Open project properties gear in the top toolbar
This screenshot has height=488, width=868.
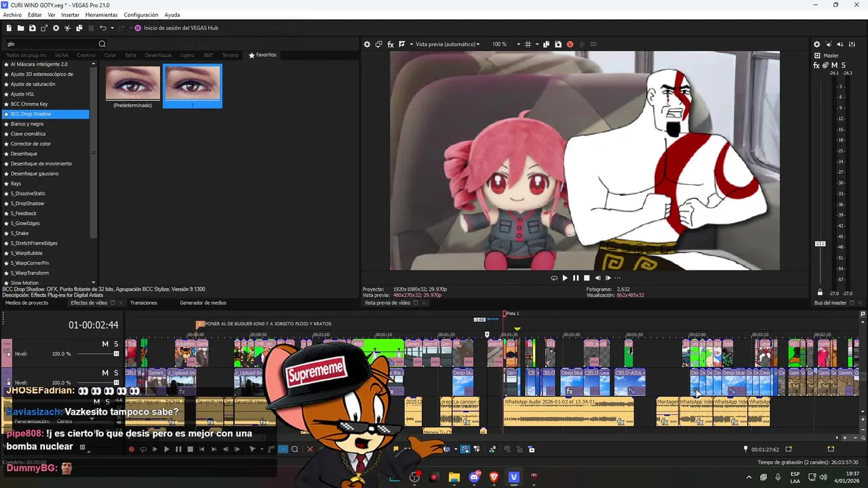click(56, 28)
